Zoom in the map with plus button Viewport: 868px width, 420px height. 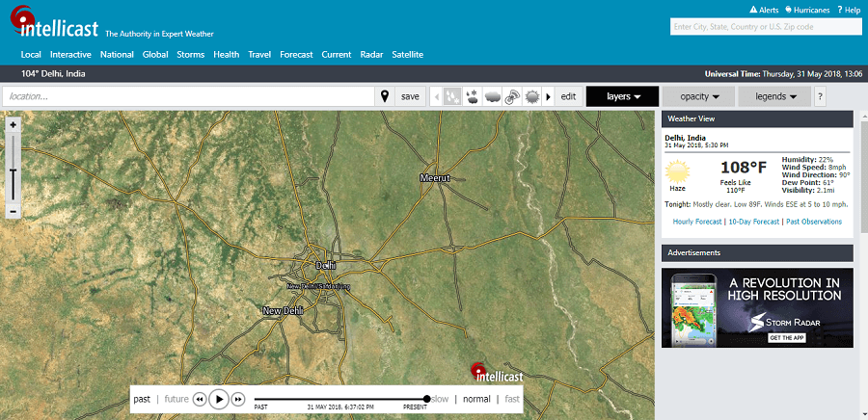(14, 125)
